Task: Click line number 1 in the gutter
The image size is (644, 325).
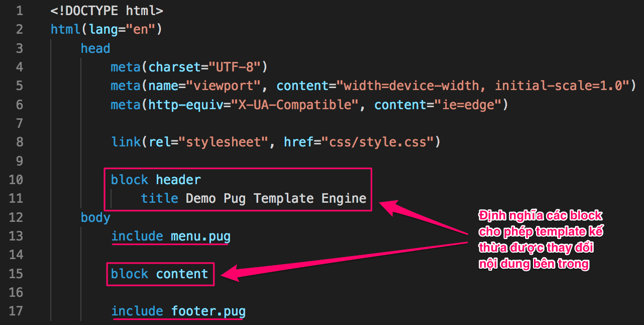Action: click(19, 10)
